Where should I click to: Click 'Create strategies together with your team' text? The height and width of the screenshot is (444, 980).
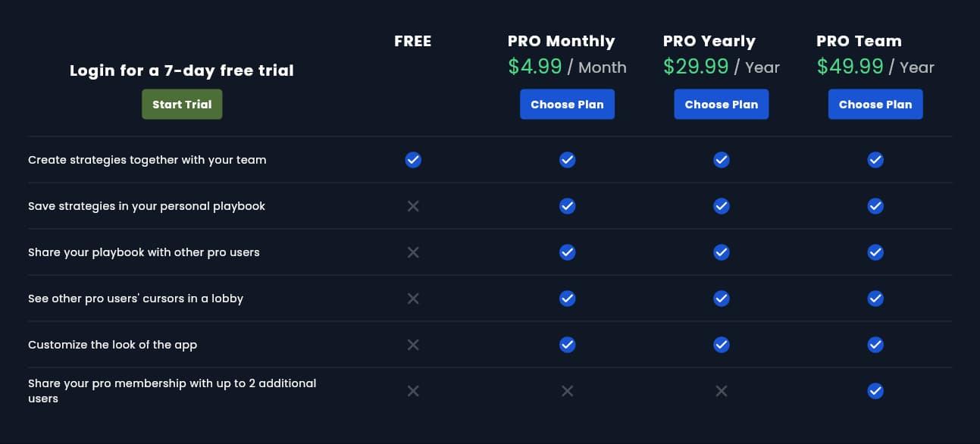pos(147,160)
